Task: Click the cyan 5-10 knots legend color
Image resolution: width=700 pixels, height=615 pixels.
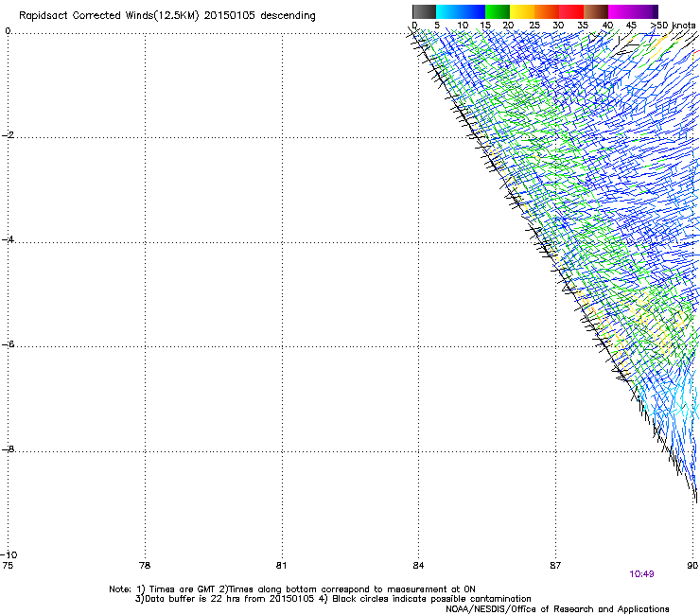Action: click(448, 11)
